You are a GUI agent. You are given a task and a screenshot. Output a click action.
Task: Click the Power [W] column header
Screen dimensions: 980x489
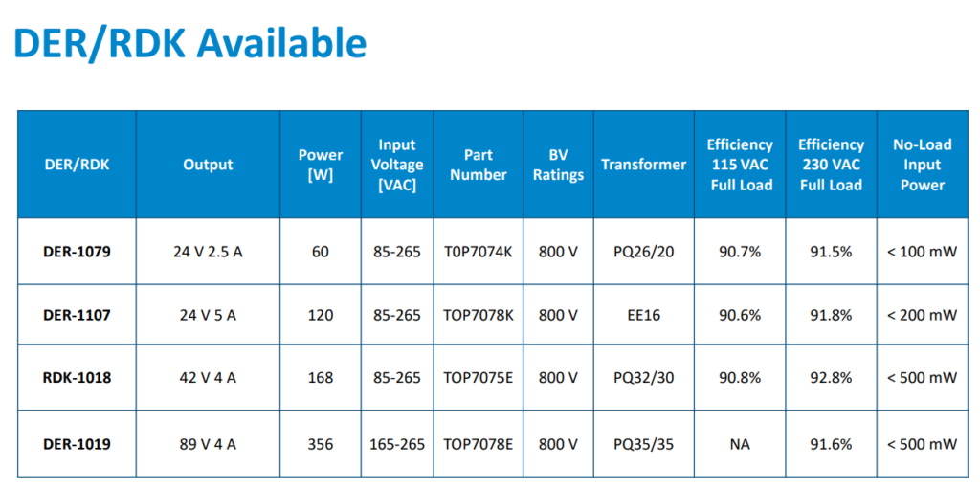(321, 165)
